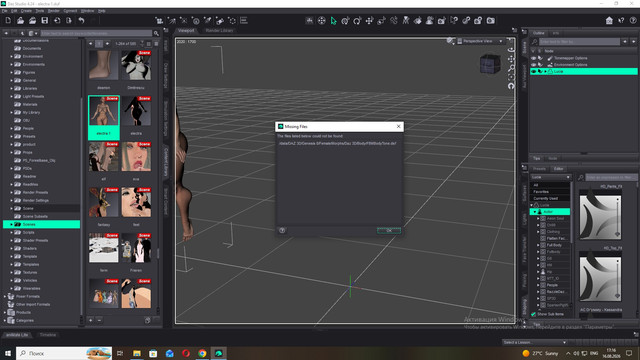The image size is (640, 360).
Task: Expand the People folder in library tree
Action: point(11,128)
